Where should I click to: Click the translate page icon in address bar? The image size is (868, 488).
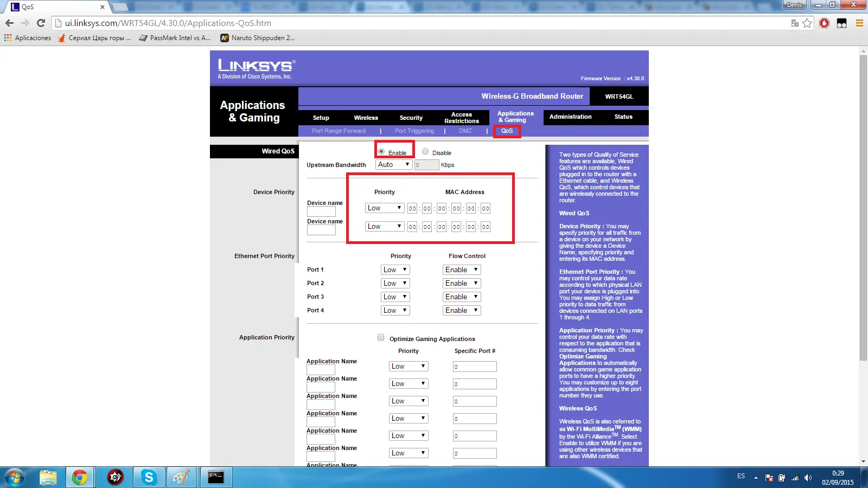795,23
